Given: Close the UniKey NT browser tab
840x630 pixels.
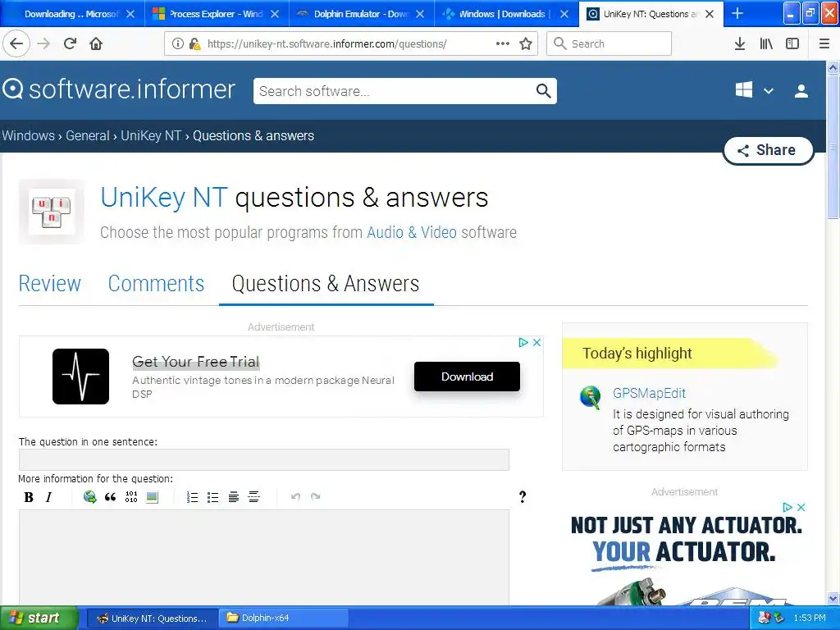Looking at the screenshot, I should pos(710,14).
